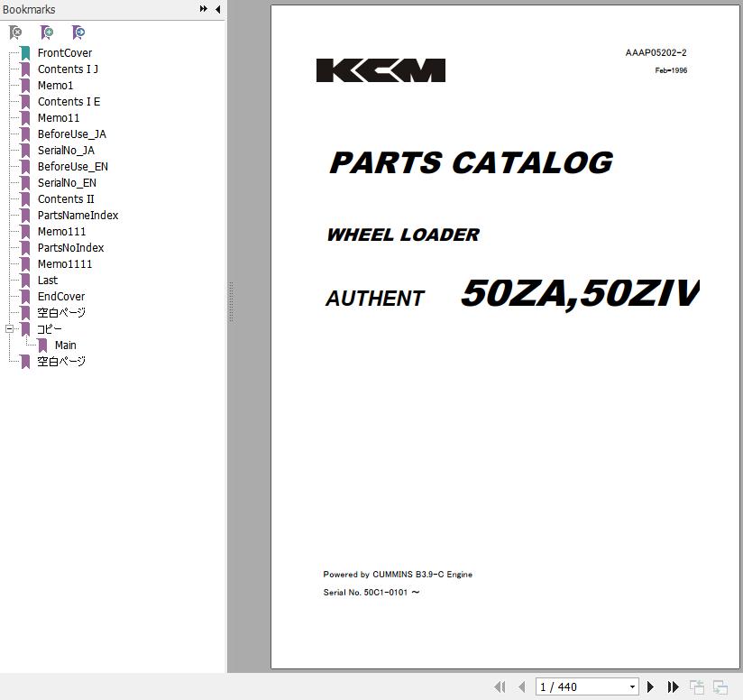Image resolution: width=743 pixels, height=700 pixels.
Task: Click the panel splitter grip handle
Action: coord(231,302)
